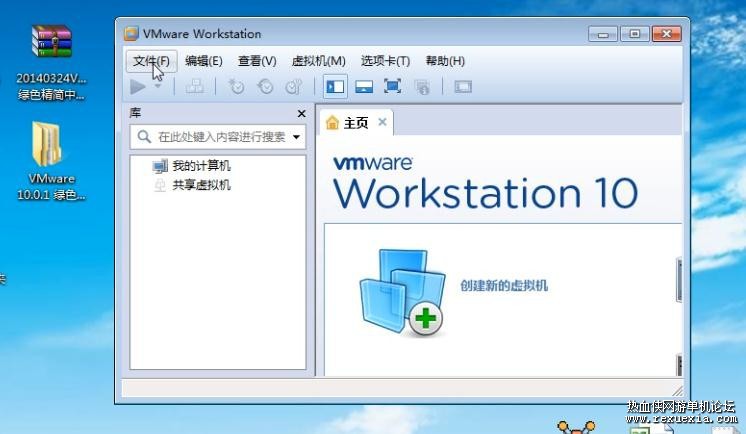Maximize the VMware Workstation window
Image resolution: width=746 pixels, height=434 pixels.
(635, 34)
